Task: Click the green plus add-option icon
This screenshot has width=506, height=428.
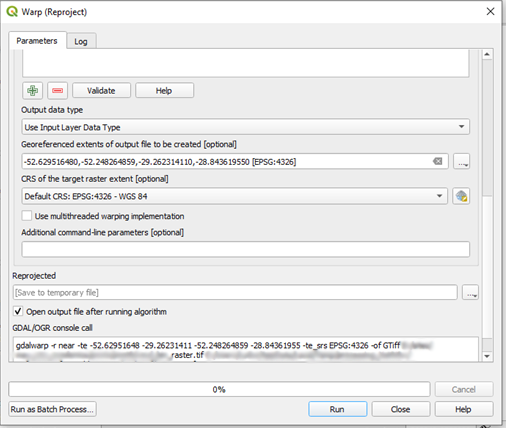Action: pos(32,91)
